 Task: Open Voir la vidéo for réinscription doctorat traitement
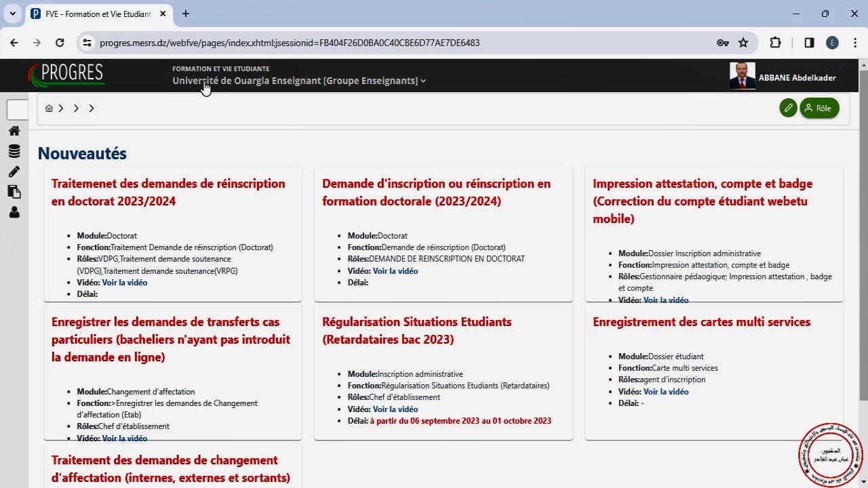click(124, 283)
